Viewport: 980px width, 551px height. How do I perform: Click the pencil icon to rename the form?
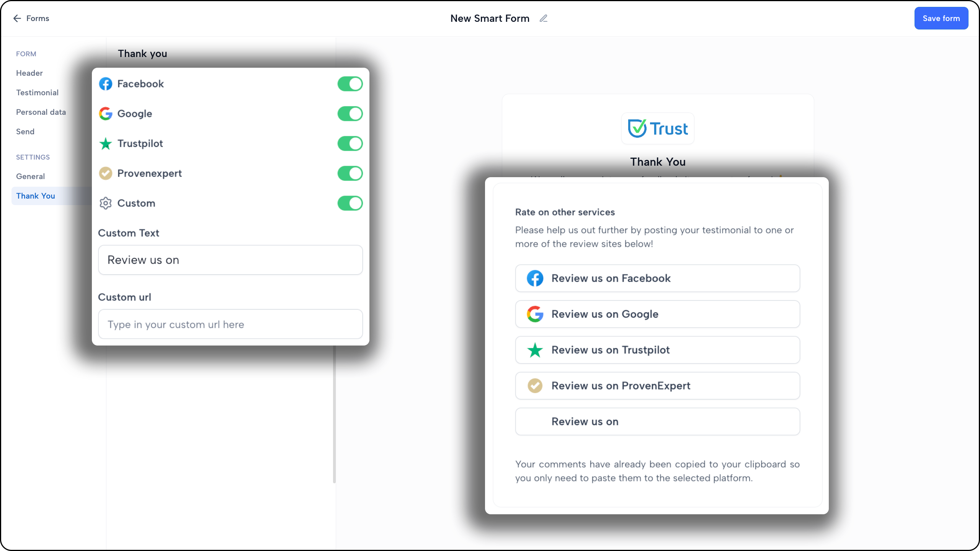(544, 18)
